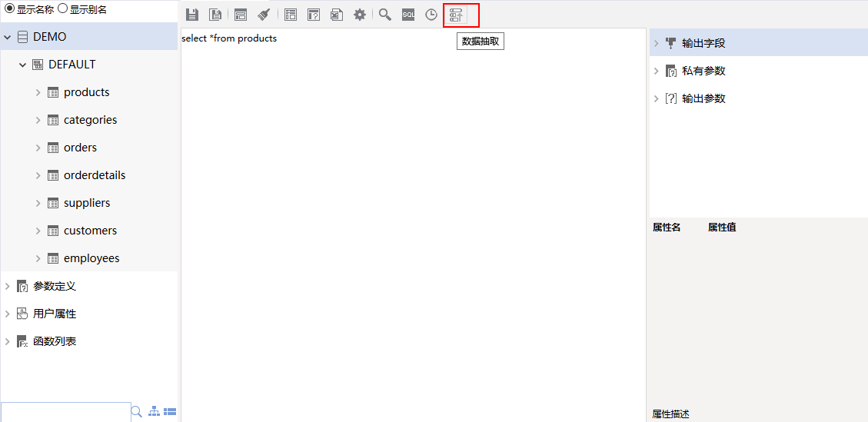Screen dimensions: 868x422
Task: Switch to list view icon at bottom left
Action: point(170,411)
